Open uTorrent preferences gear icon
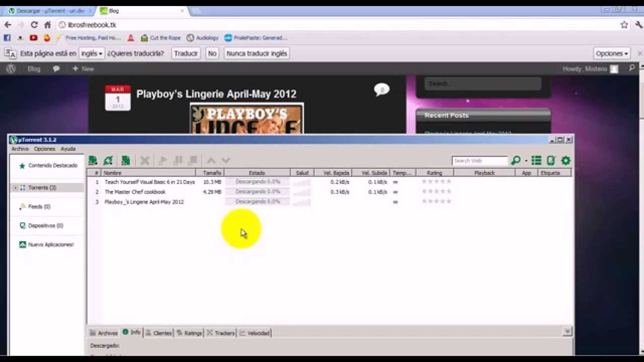This screenshot has width=644, height=362. coord(566,160)
